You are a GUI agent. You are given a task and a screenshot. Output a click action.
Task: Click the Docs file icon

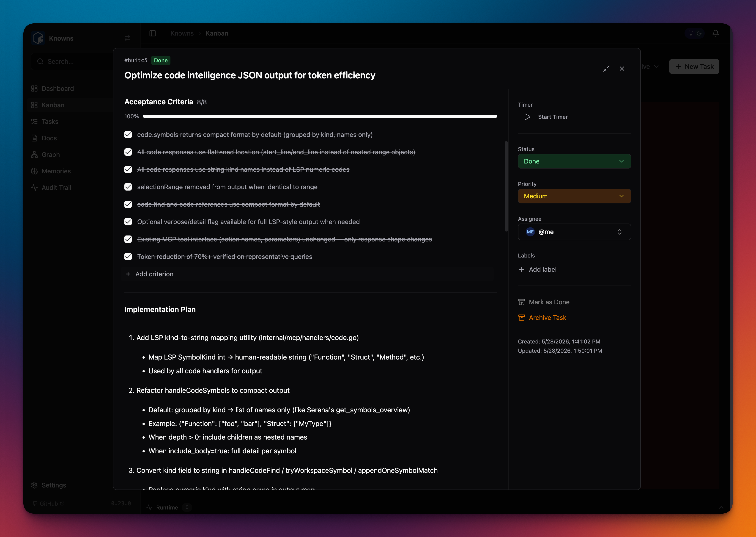pyautogui.click(x=34, y=138)
